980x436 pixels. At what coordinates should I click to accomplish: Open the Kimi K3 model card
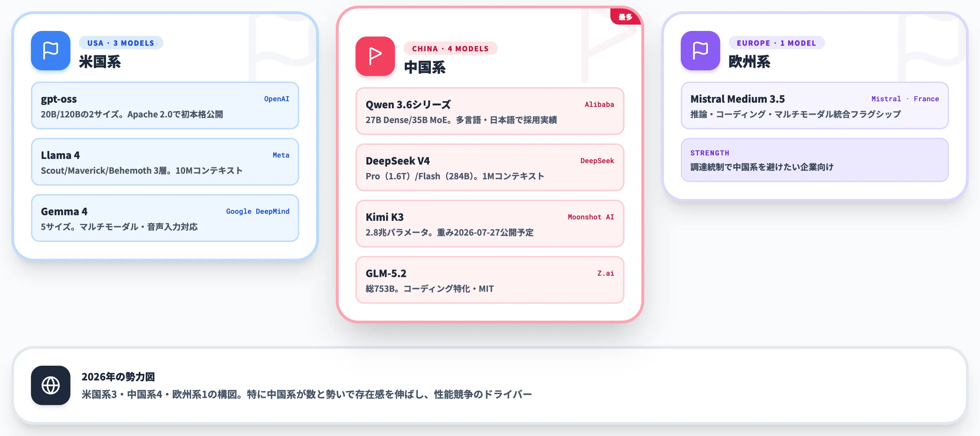click(490, 224)
